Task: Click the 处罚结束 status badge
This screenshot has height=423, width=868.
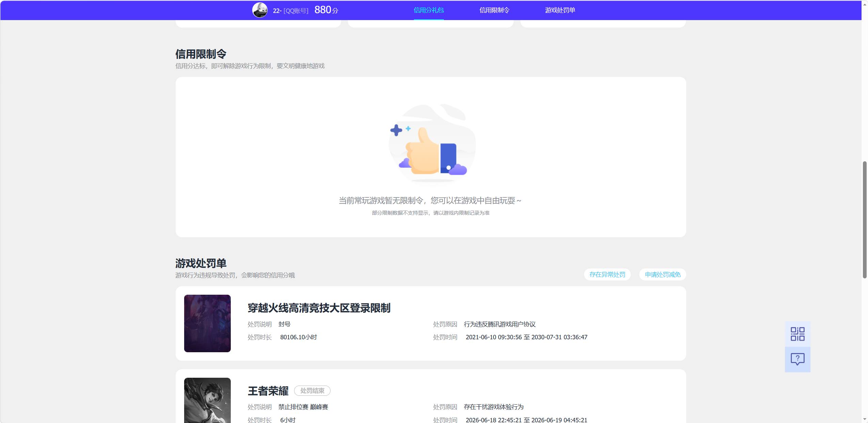Action: pos(312,391)
